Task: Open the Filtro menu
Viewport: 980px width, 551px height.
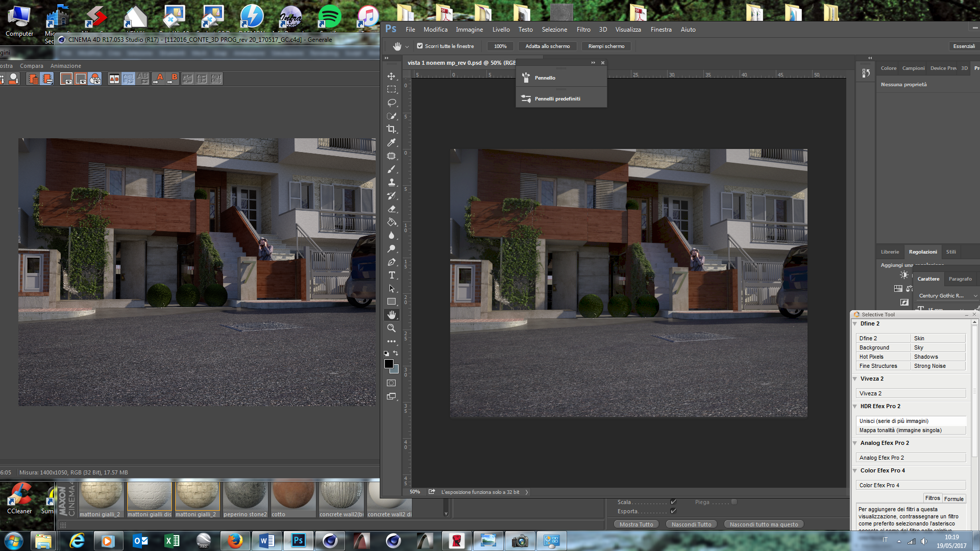Action: [x=583, y=30]
